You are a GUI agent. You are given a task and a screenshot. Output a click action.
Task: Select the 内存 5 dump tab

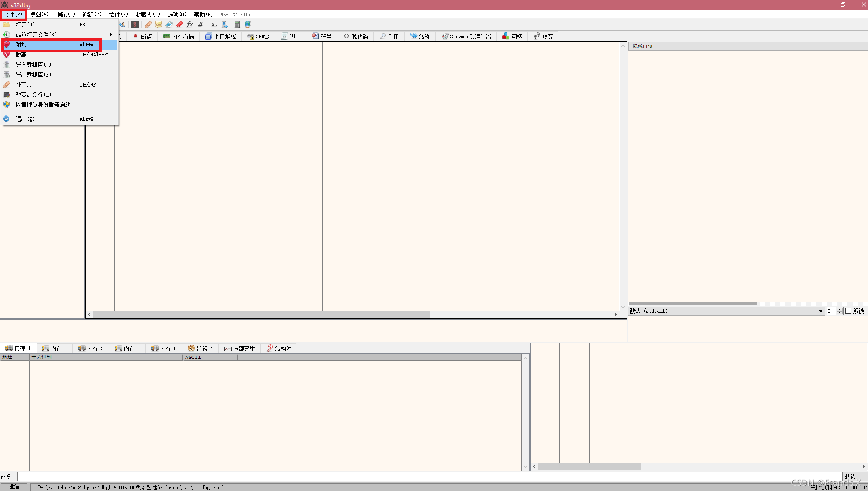(164, 348)
